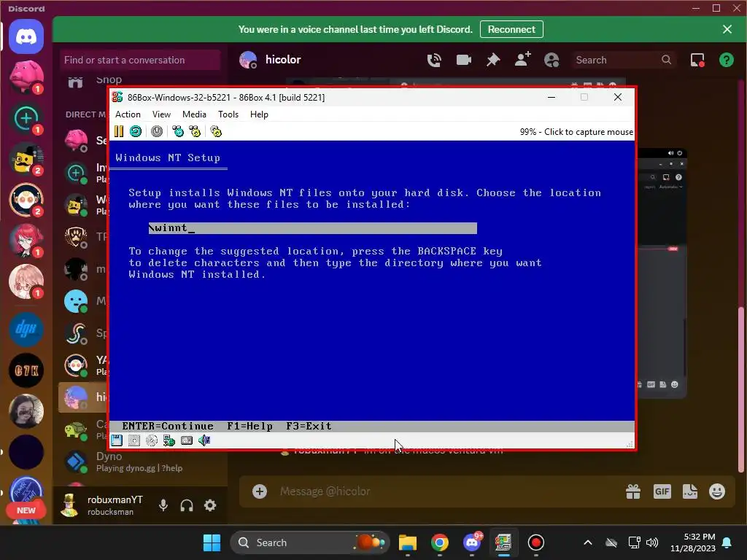The width and height of the screenshot is (747, 560).
Task: Open Google Chrome from taskbar
Action: click(440, 542)
